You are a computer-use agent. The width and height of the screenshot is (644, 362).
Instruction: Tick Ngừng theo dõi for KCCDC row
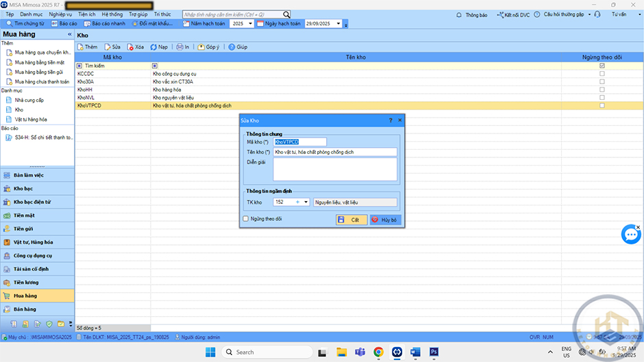(x=602, y=73)
